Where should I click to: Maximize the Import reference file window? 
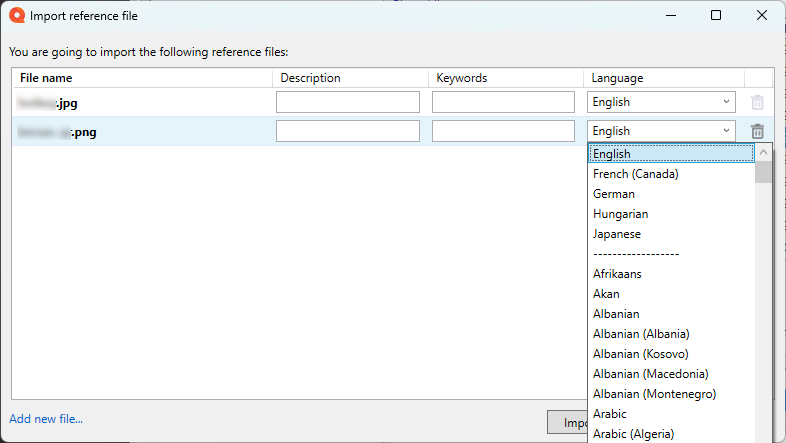pos(716,15)
